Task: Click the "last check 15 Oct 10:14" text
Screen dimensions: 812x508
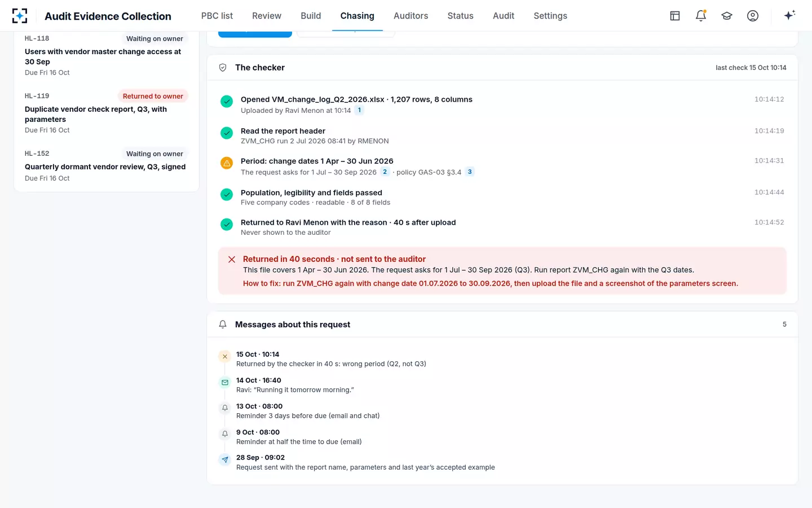Action: 751,68
